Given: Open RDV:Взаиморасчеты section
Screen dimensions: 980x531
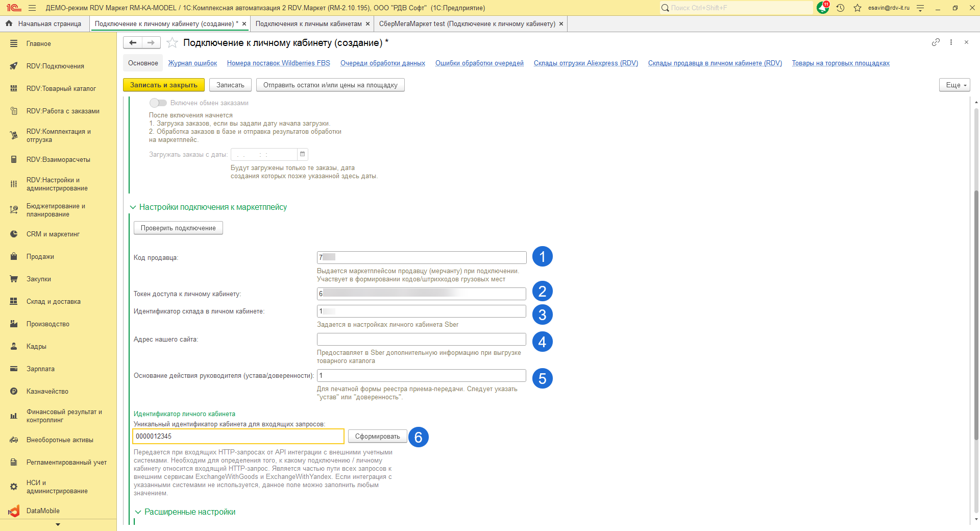Looking at the screenshot, I should point(58,160).
